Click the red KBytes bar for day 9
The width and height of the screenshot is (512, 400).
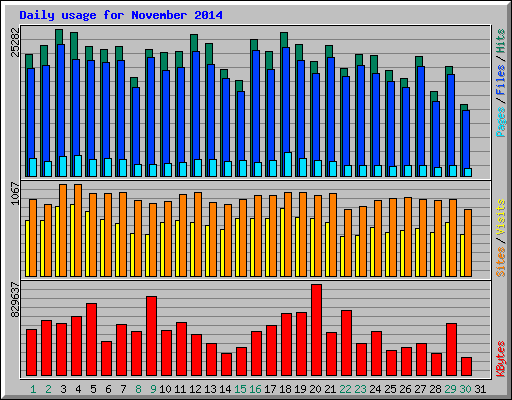point(151,336)
